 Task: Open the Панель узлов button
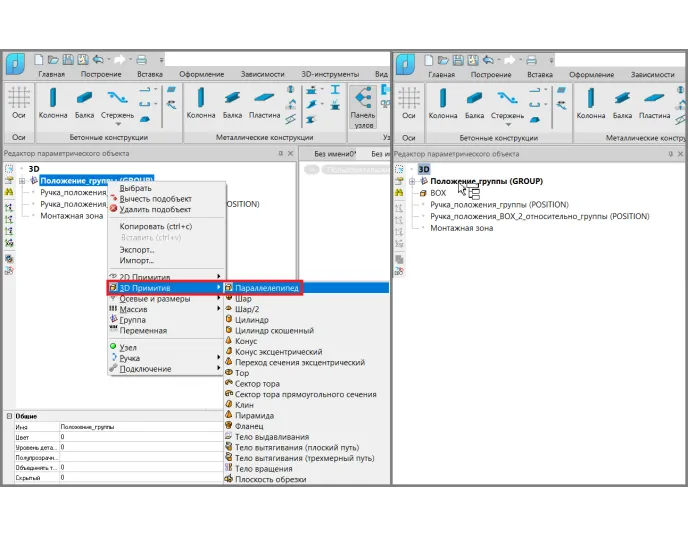click(363, 107)
